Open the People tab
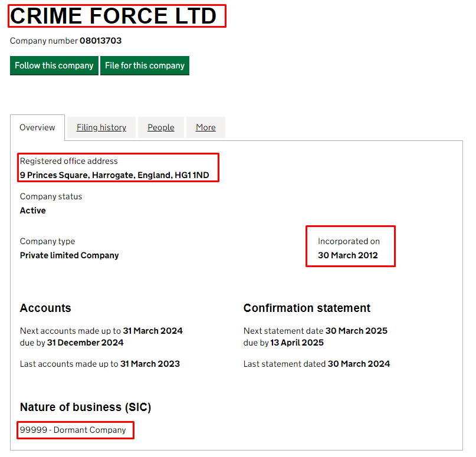 click(161, 127)
